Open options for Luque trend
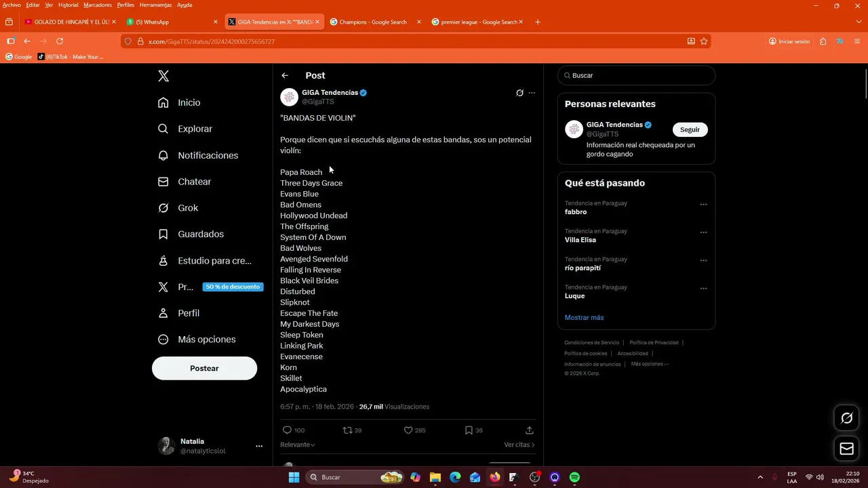The height and width of the screenshot is (488, 868). (x=703, y=289)
